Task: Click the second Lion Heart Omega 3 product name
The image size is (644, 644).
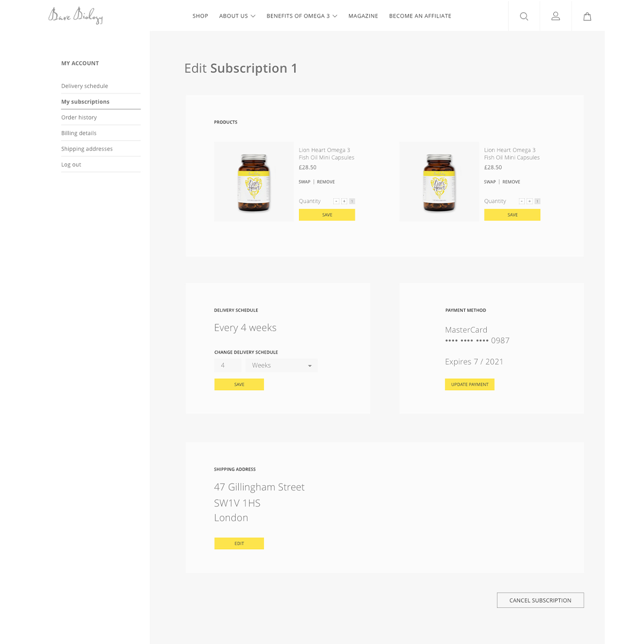Action: [x=511, y=153]
